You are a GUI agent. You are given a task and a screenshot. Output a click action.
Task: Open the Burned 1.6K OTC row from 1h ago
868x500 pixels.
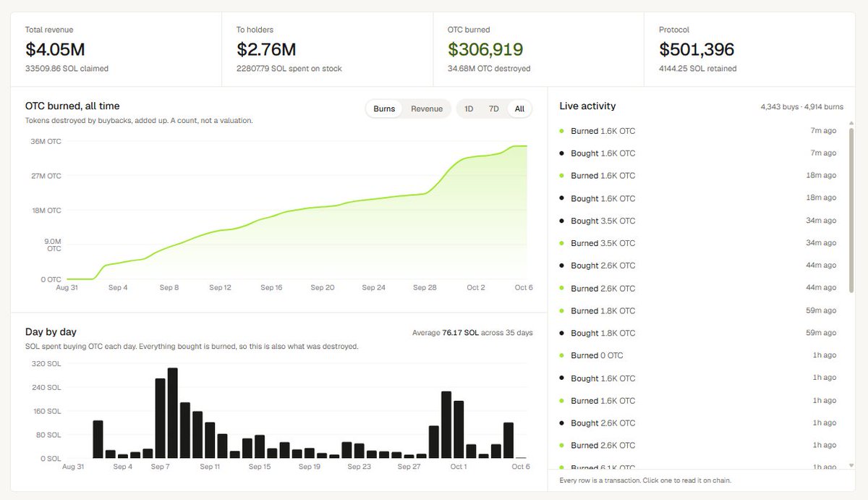point(698,401)
